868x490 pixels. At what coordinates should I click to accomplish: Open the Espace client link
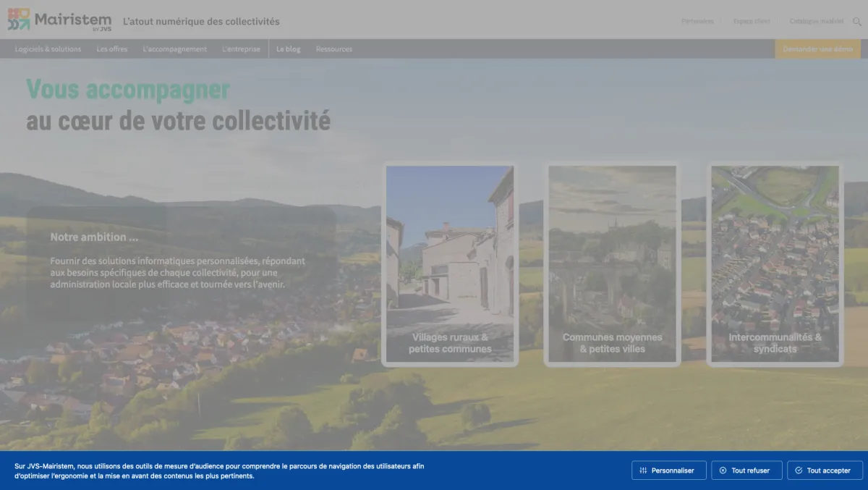point(752,22)
